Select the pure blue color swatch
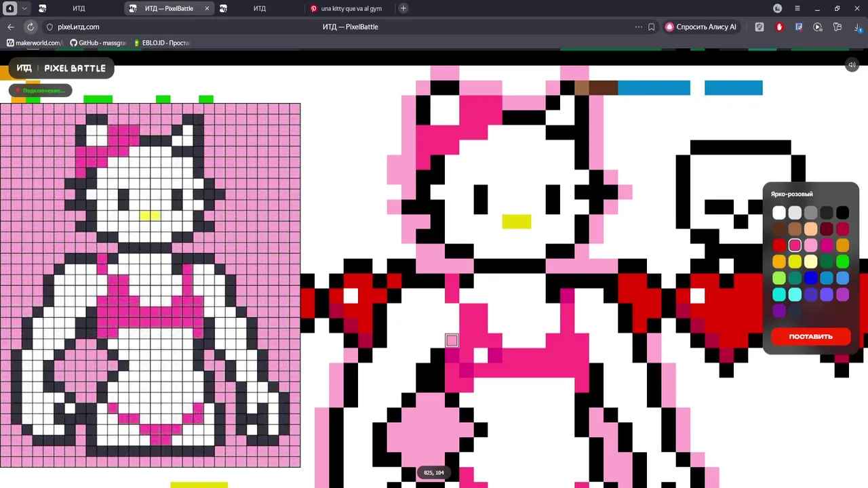The height and width of the screenshot is (488, 868). click(x=811, y=278)
